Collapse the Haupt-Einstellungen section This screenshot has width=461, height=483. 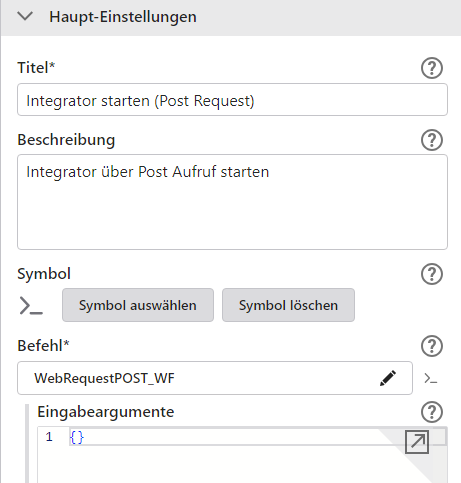tap(25, 16)
